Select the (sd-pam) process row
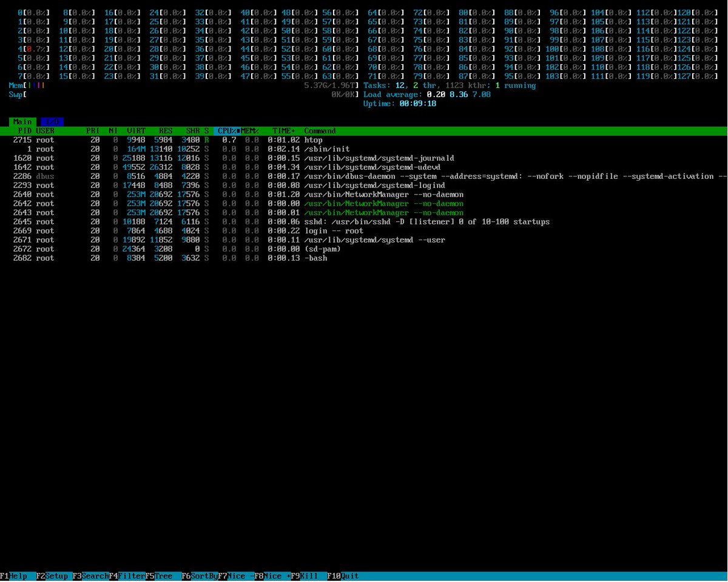728x582 pixels. (x=364, y=249)
